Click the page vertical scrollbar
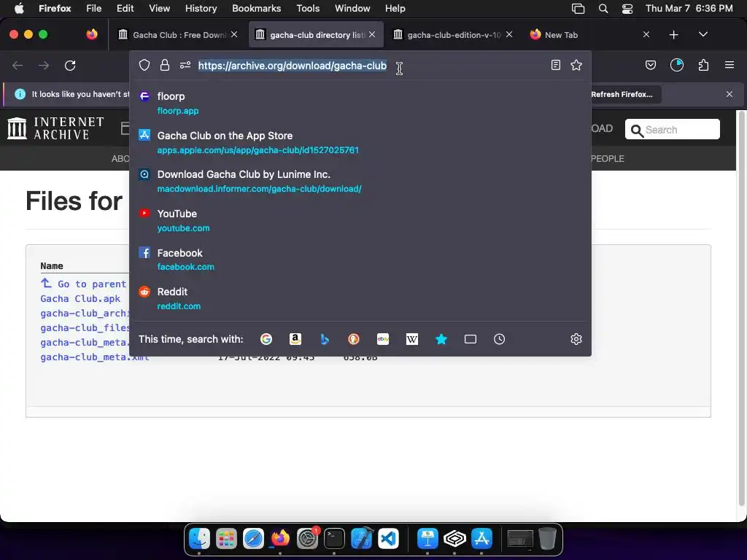 (x=741, y=309)
